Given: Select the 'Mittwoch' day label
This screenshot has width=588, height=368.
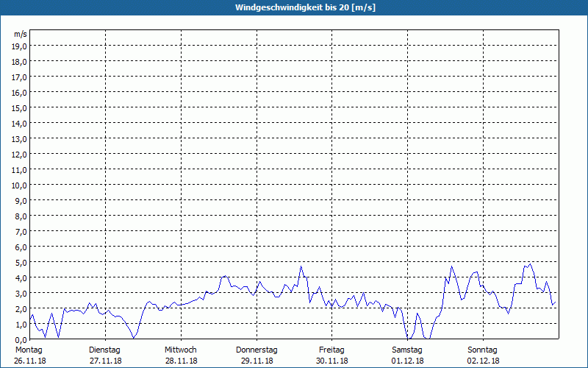Looking at the screenshot, I should pyautogui.click(x=180, y=350).
